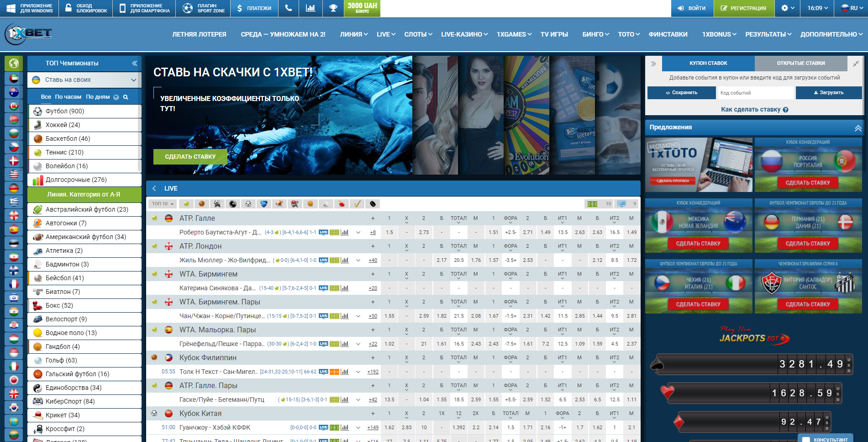Viewport: 868px width, 442px height.
Task: Collapse the Предложения panel
Action: point(857,128)
